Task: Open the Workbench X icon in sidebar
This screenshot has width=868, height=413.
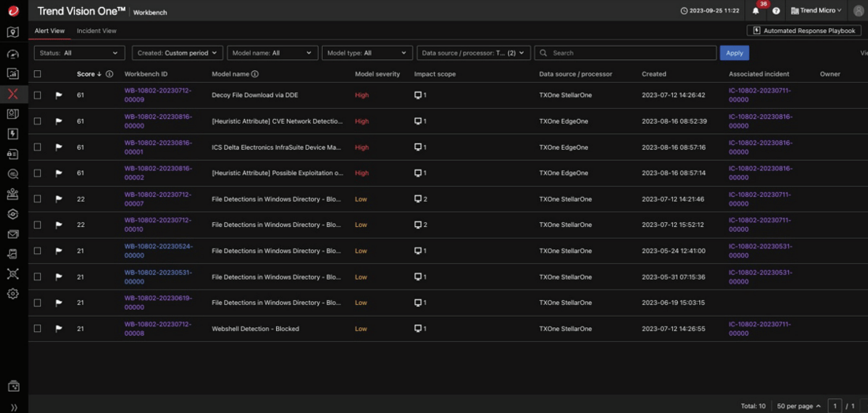Action: pos(13,94)
